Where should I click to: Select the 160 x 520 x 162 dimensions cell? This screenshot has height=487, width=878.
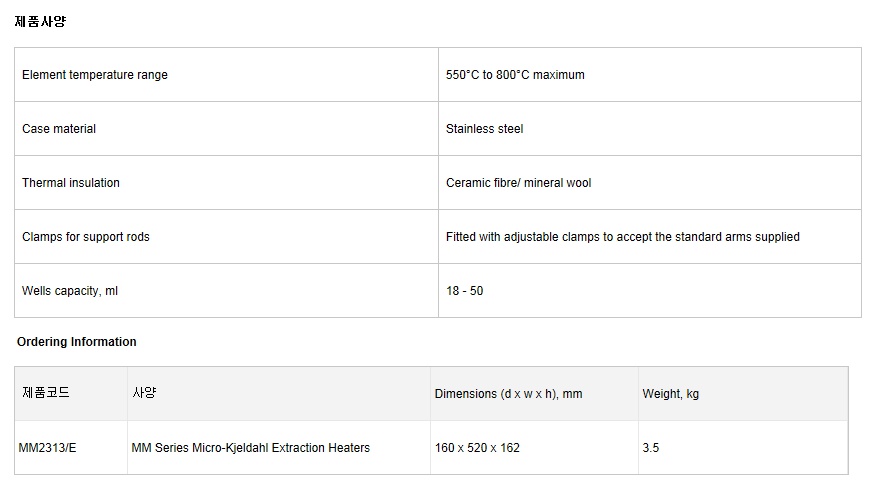pyautogui.click(x=534, y=448)
